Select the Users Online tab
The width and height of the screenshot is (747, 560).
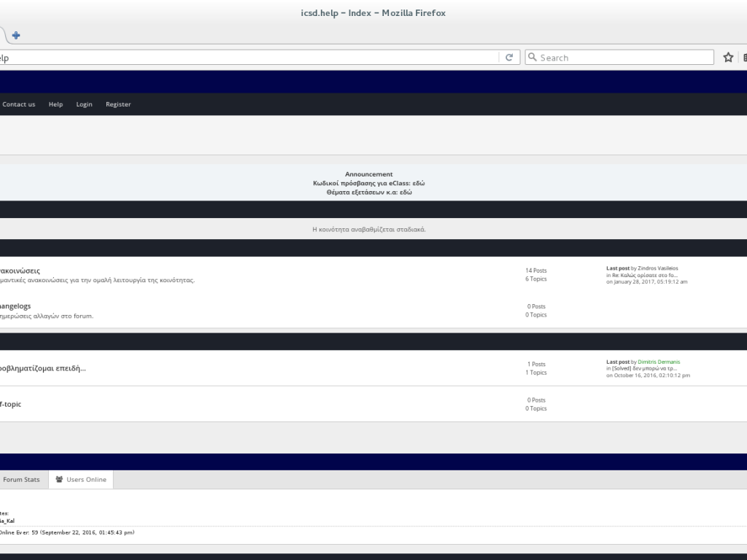click(85, 480)
